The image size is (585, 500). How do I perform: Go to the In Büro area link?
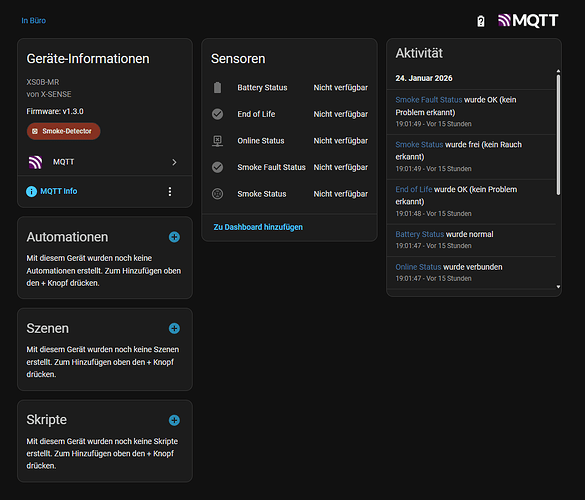click(34, 21)
